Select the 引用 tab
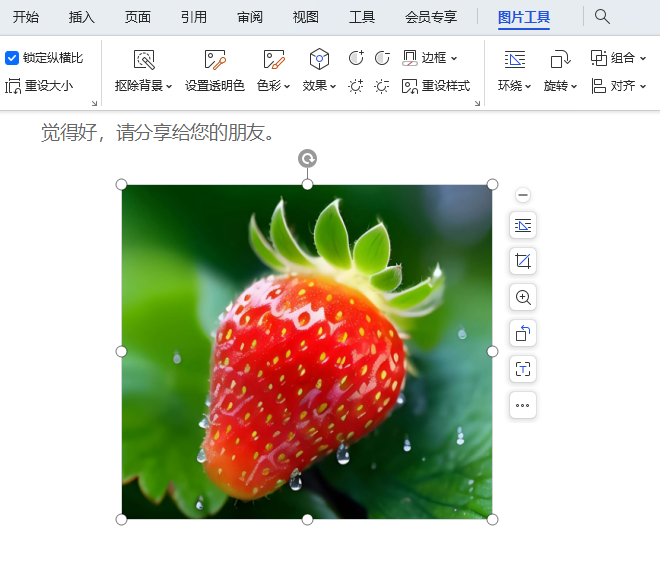This screenshot has height=569, width=660. click(194, 17)
